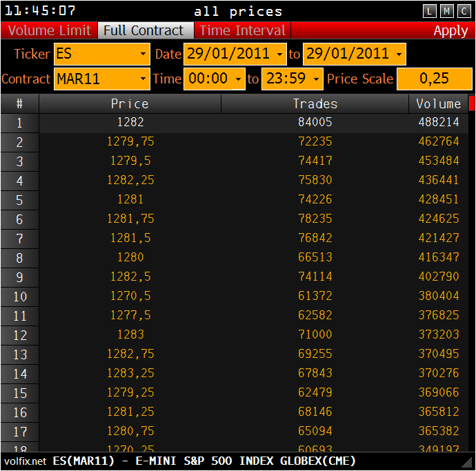Image resolution: width=476 pixels, height=471 pixels.
Task: Sort by the Trades column header
Action: point(315,104)
